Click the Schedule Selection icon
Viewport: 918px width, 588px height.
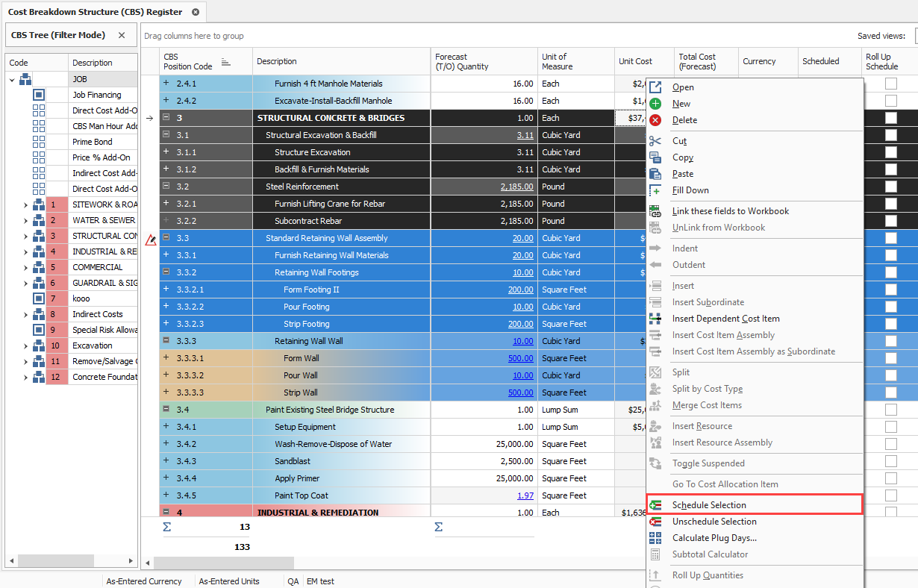click(x=655, y=505)
